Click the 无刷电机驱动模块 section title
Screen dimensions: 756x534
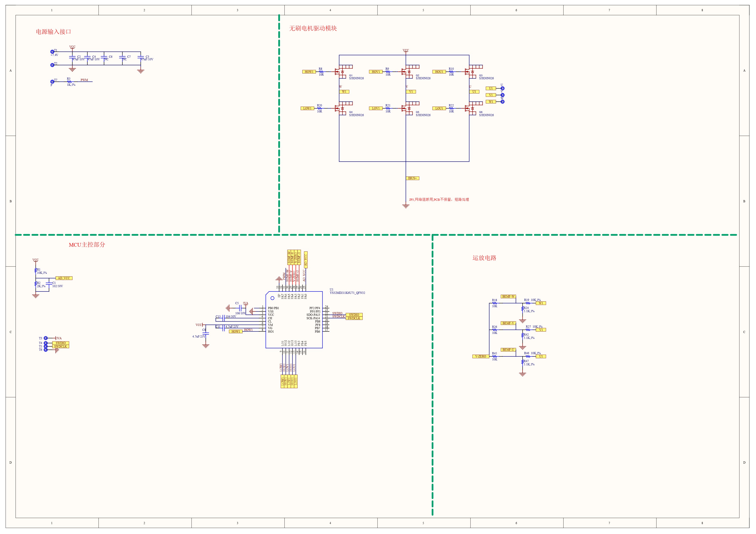pos(313,29)
